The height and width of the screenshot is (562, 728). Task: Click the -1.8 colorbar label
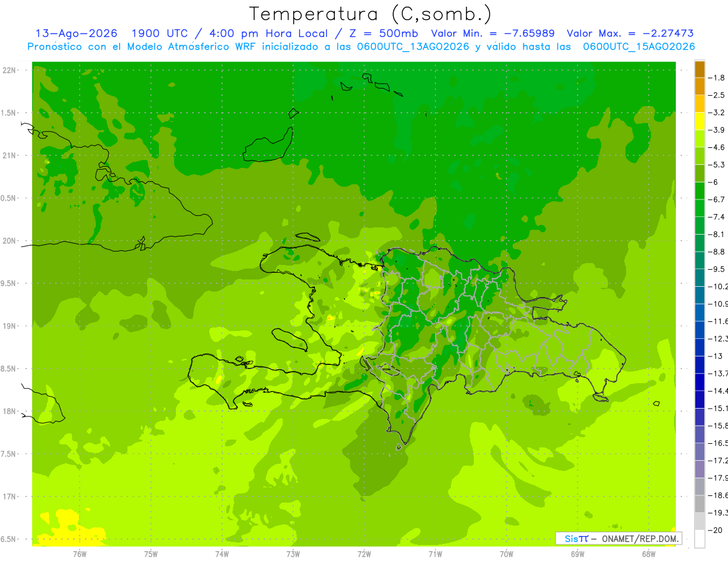click(718, 78)
